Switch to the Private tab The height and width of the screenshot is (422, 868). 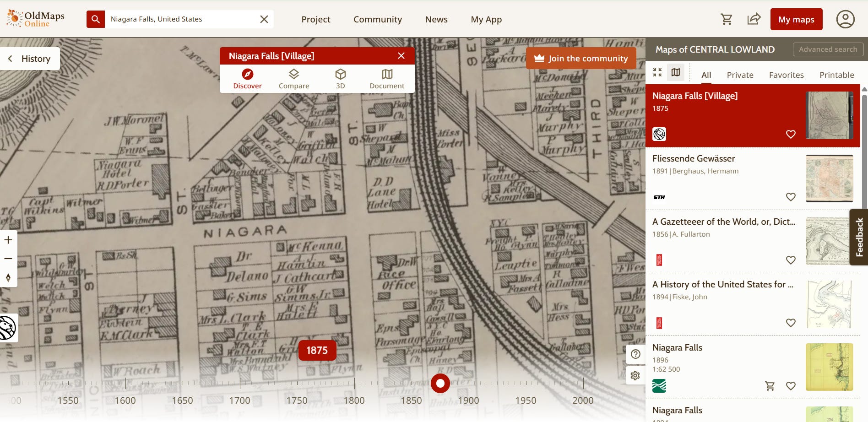point(740,75)
